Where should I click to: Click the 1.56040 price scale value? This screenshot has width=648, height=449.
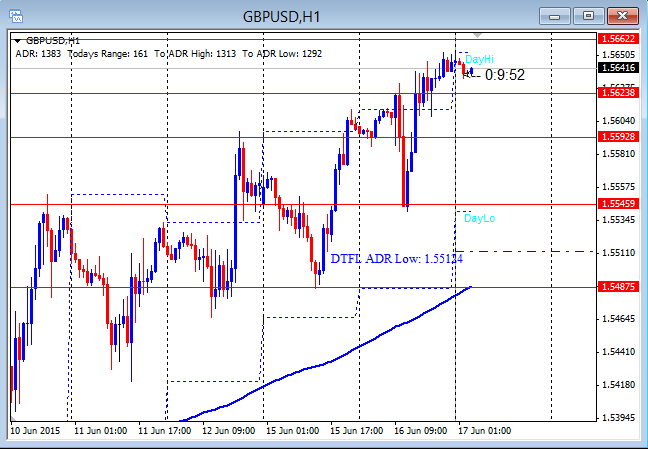click(x=619, y=121)
